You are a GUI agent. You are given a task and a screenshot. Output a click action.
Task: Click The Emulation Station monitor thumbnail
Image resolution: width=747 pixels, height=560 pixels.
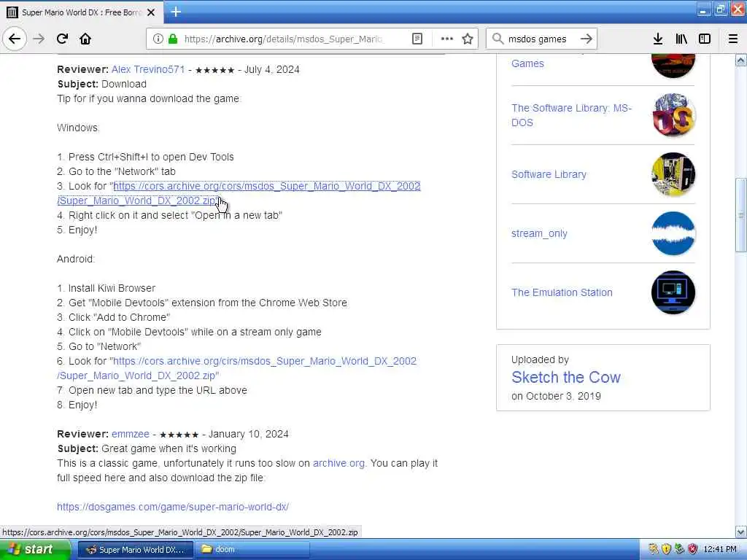point(673,292)
